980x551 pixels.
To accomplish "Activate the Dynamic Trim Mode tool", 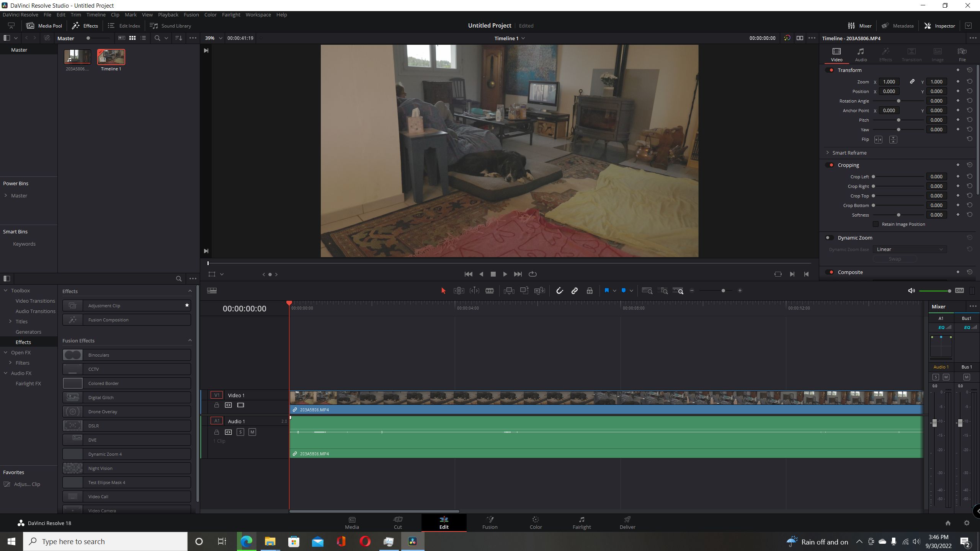I will point(474,291).
